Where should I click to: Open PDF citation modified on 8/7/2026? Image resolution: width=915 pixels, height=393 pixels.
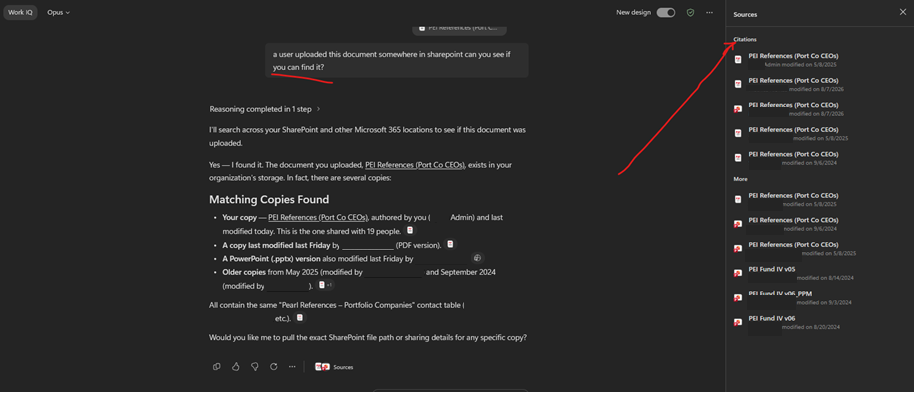pyautogui.click(x=788, y=84)
